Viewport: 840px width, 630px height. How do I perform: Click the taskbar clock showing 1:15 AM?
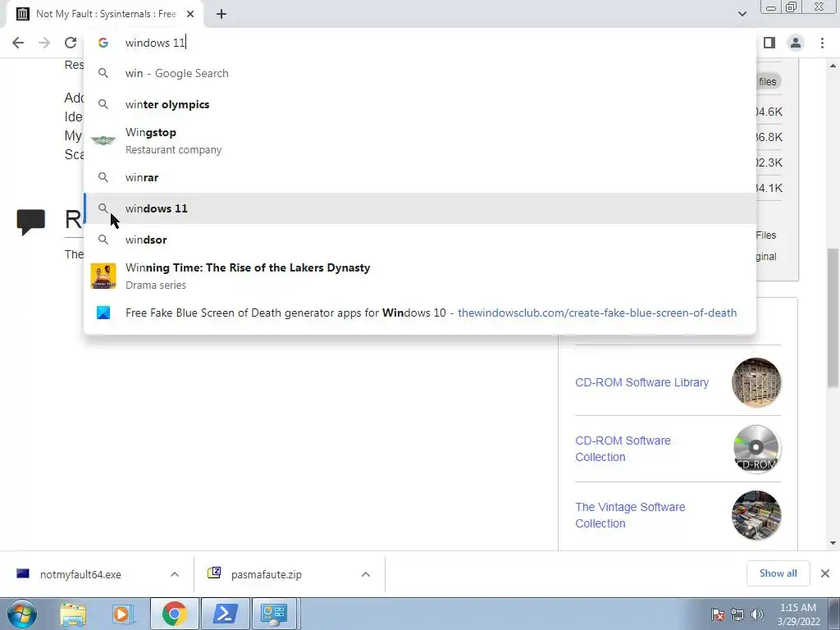(798, 614)
